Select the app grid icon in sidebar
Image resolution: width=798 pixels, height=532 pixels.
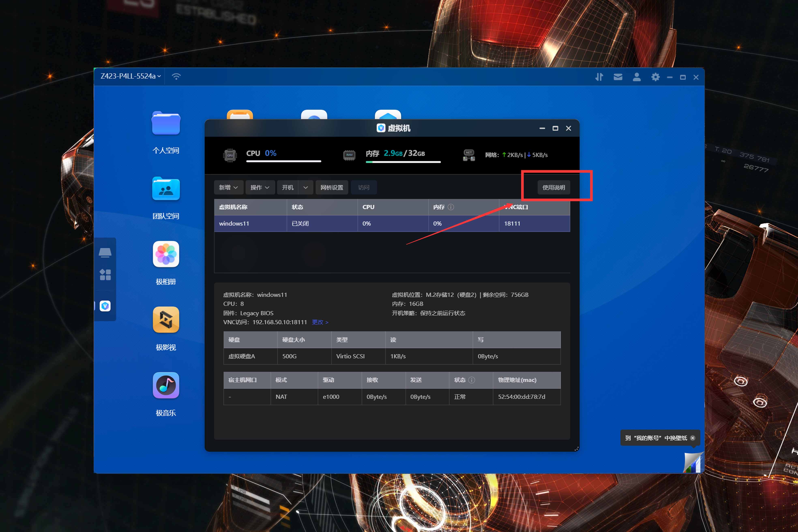pyautogui.click(x=105, y=275)
